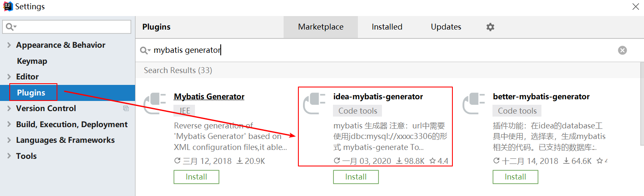The image size is (644, 196).
Task: Install the better-mybatis-generator plugin
Action: [x=515, y=177]
